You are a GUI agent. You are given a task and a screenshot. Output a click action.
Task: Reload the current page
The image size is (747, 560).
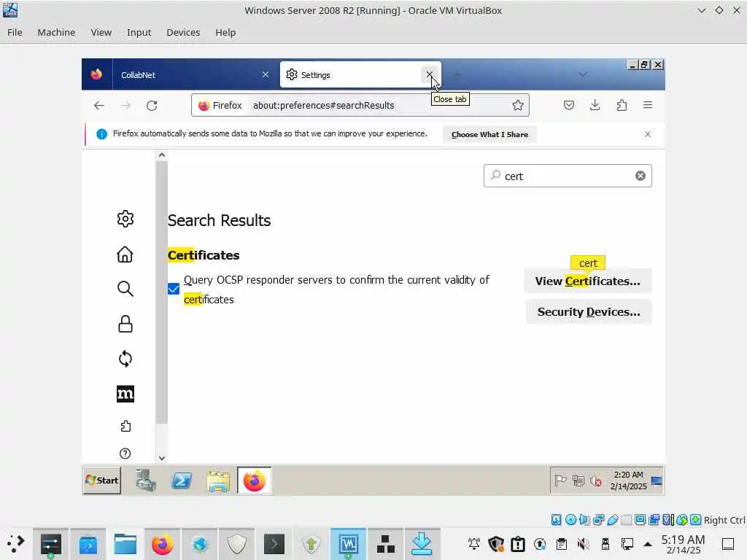(x=152, y=105)
